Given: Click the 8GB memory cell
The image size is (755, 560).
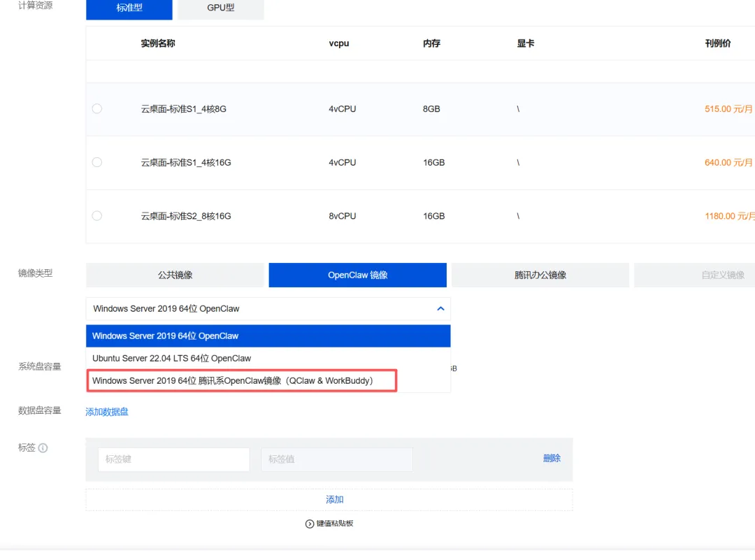Looking at the screenshot, I should click(431, 109).
